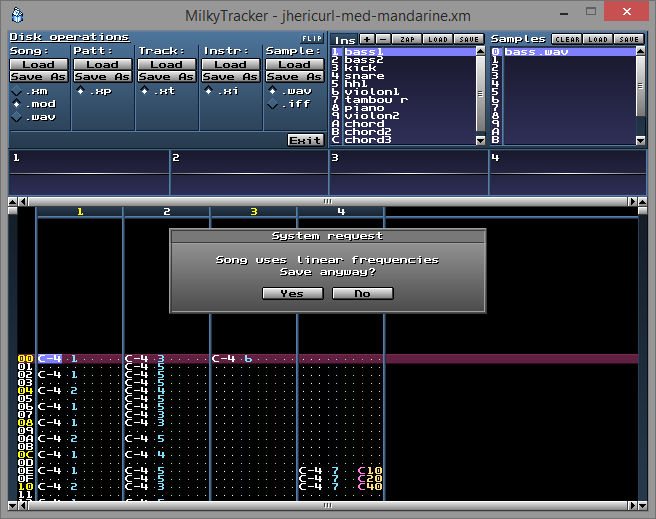
Task: Click the samples list scroll up arrow
Action: (x=640, y=51)
